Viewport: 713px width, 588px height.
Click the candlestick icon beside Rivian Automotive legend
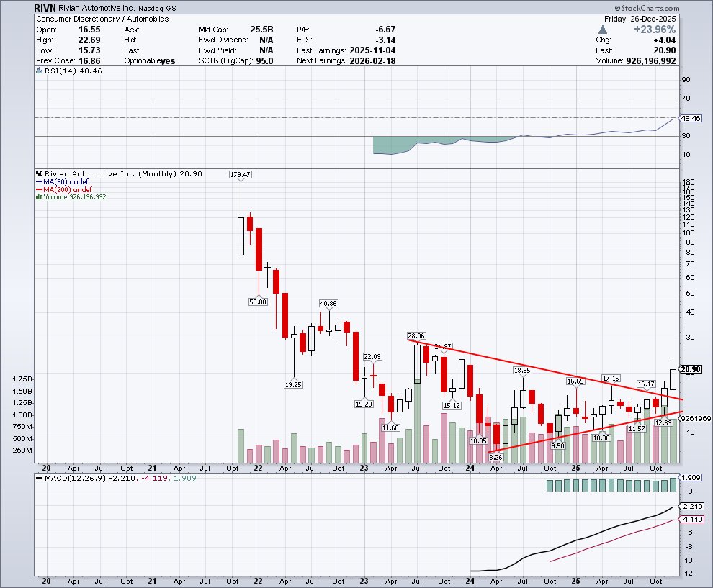click(39, 173)
